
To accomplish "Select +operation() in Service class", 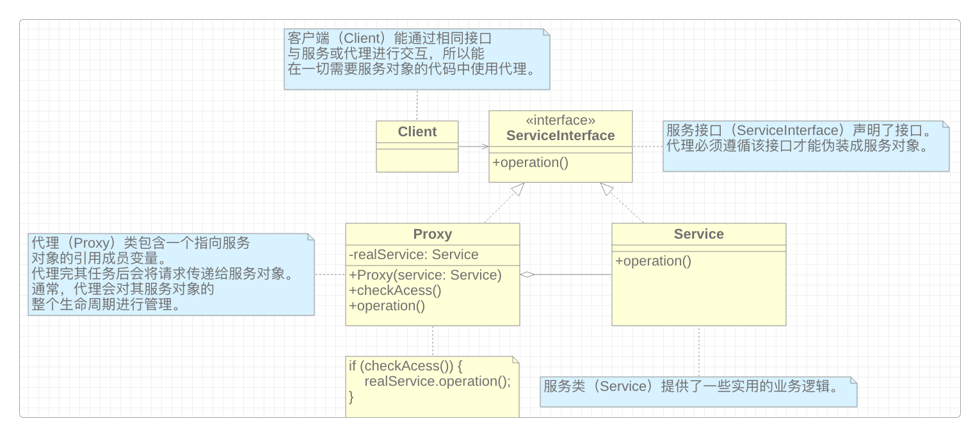I will [654, 261].
